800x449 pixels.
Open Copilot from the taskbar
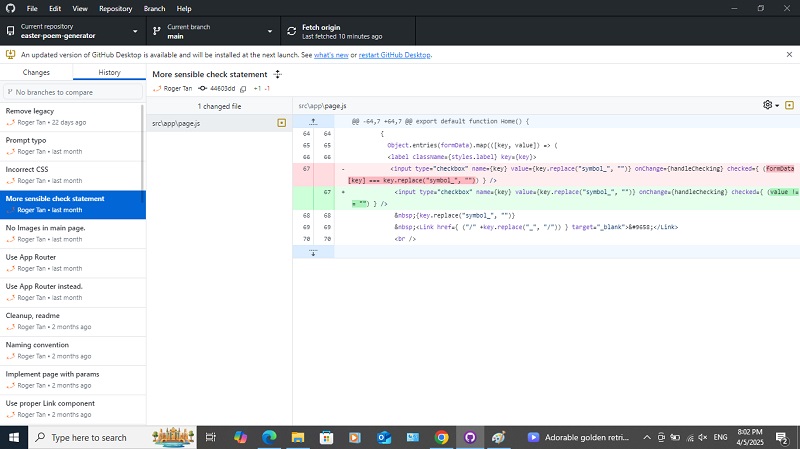240,437
